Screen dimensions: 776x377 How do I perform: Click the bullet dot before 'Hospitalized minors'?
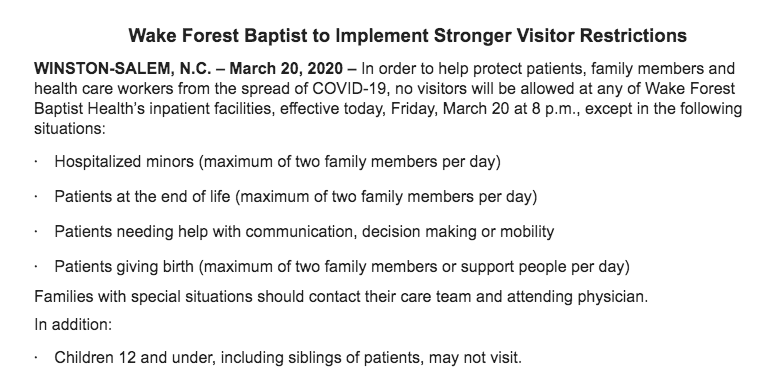click(x=37, y=162)
